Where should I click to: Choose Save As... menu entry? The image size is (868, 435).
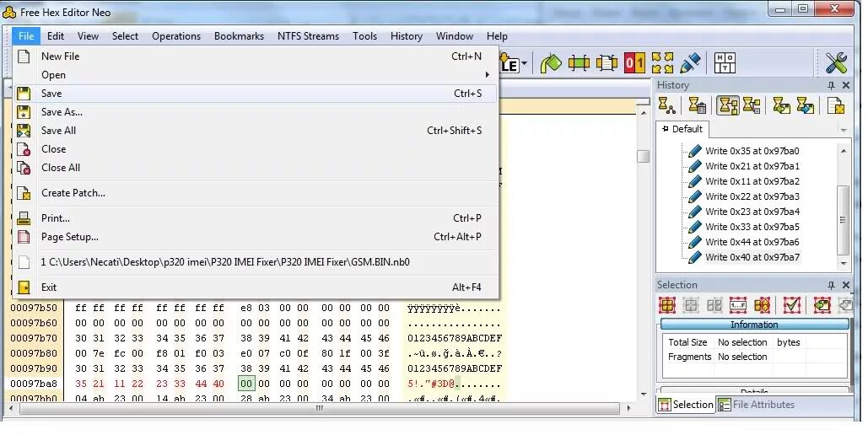coord(256,112)
